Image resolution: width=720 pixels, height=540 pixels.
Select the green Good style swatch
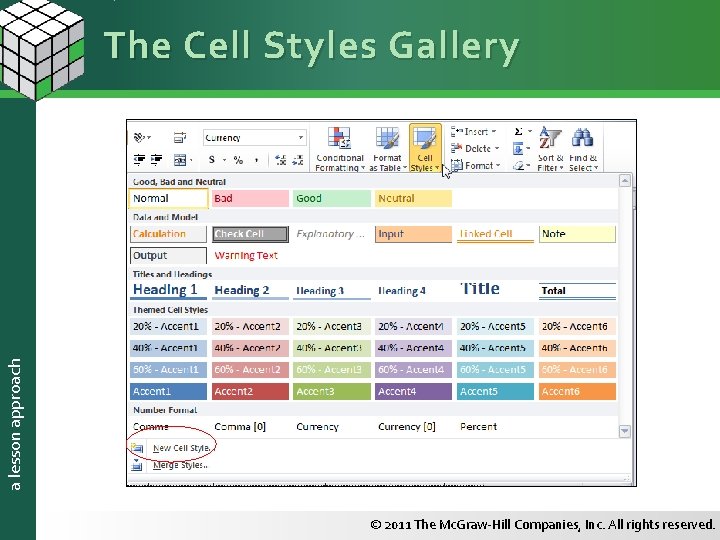tap(332, 198)
